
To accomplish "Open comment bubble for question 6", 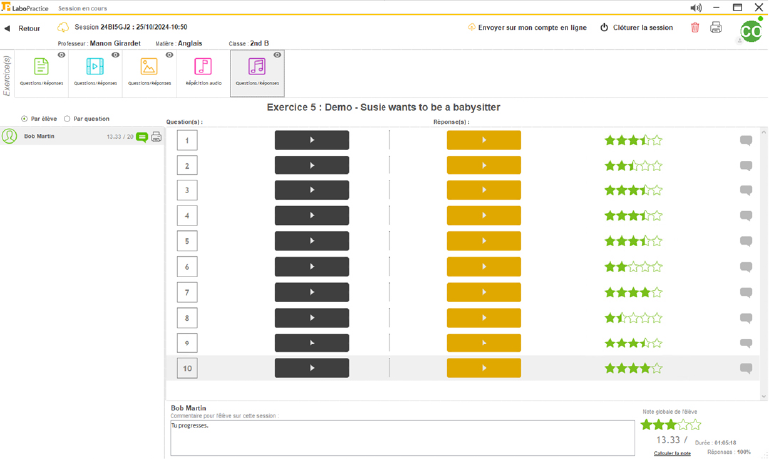I will click(746, 267).
